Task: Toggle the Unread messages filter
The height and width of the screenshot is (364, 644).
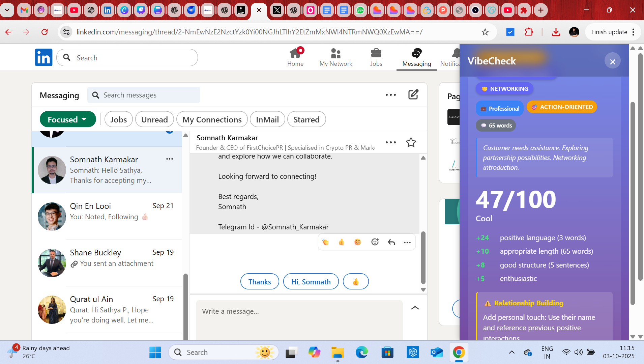Action: coord(154,119)
